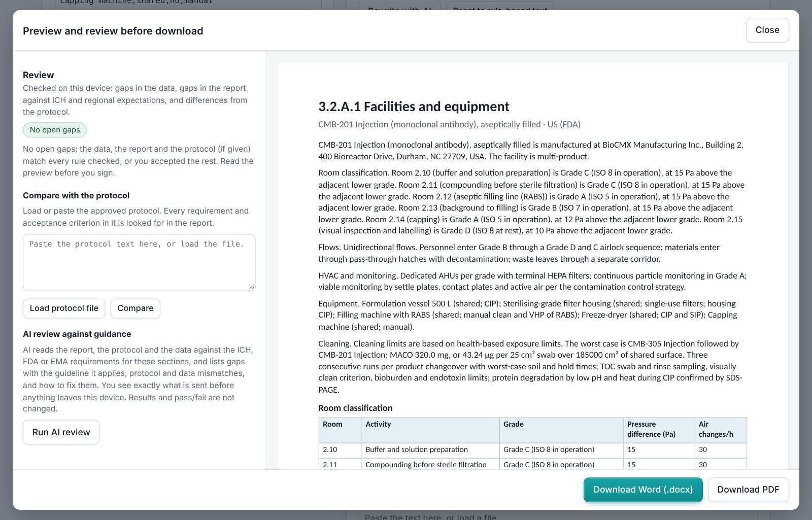Click the paragraph starting "Flows. Unidirectional flows"
Viewport: 812px width, 520px height.
(519, 253)
